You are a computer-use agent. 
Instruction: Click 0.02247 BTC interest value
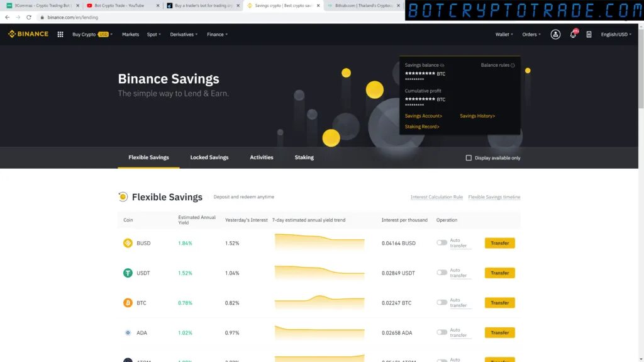[x=396, y=303]
